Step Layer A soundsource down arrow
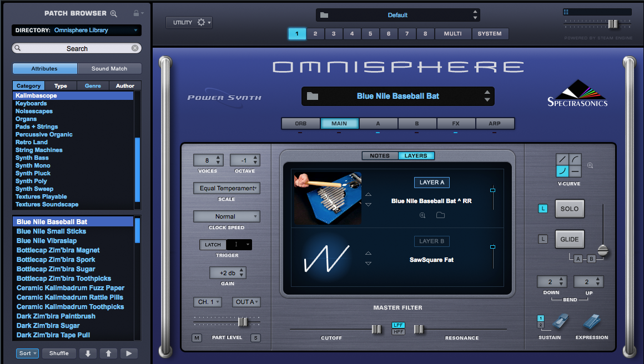The image size is (644, 364). pos(369,204)
